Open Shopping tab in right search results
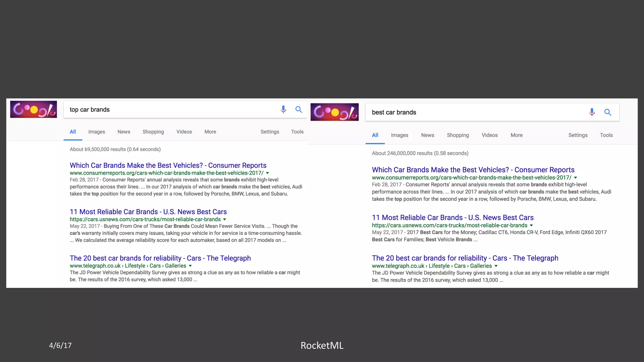 coord(458,135)
